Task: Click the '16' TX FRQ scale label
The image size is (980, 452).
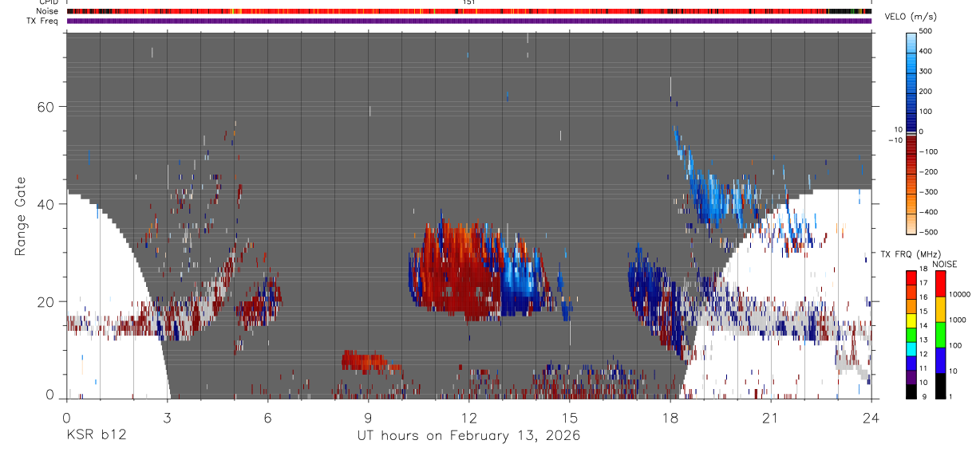Action: click(923, 297)
